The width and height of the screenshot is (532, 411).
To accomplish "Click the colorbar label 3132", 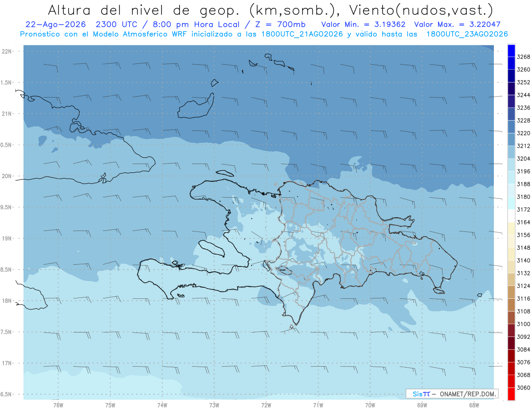I will [x=524, y=273].
